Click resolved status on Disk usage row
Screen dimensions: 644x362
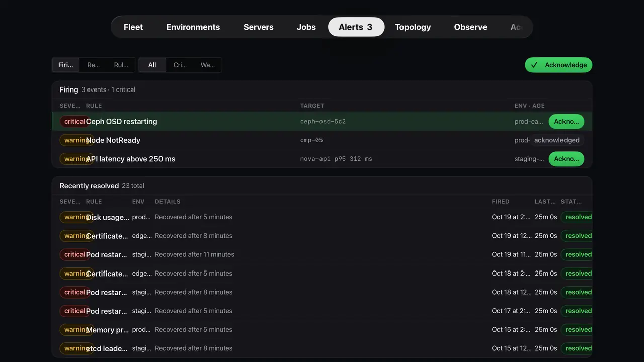click(x=577, y=217)
